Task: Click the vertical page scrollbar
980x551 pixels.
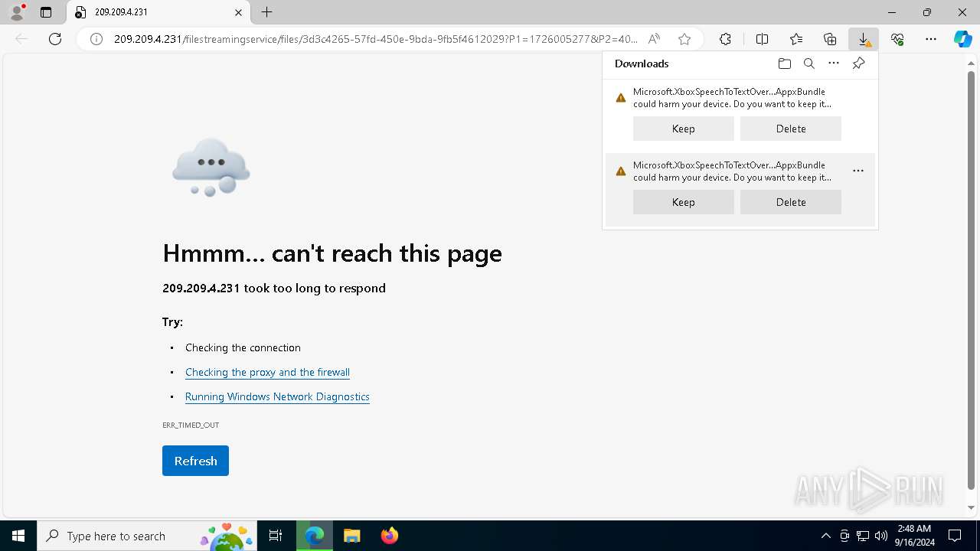Action: (x=971, y=280)
